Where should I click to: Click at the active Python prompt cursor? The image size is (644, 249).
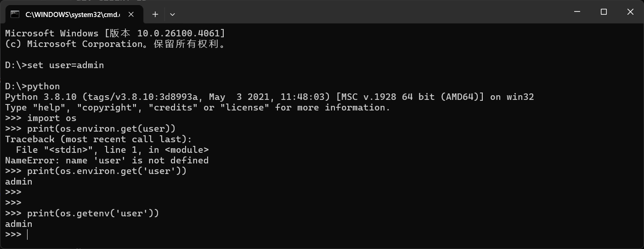[28, 235]
